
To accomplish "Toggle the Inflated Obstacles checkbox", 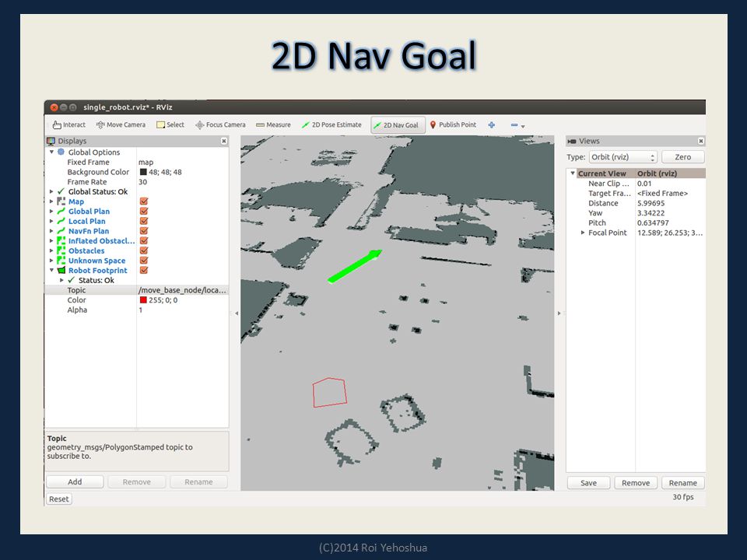I will click(x=144, y=241).
